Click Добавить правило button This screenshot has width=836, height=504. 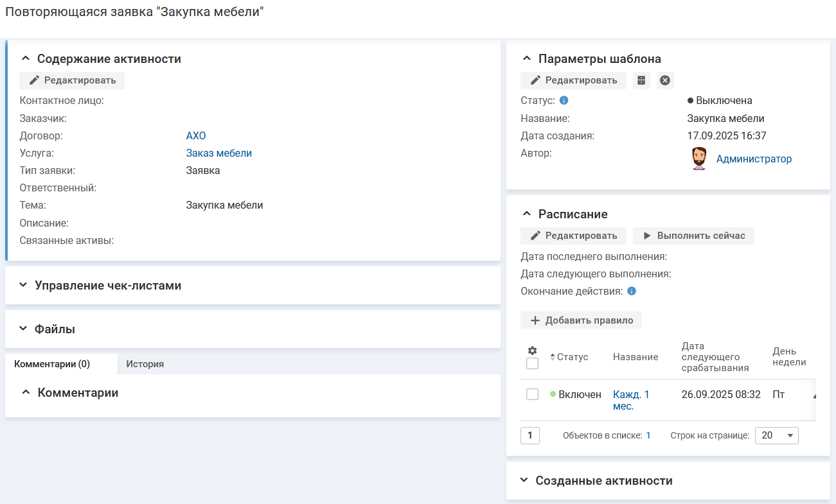(x=581, y=320)
